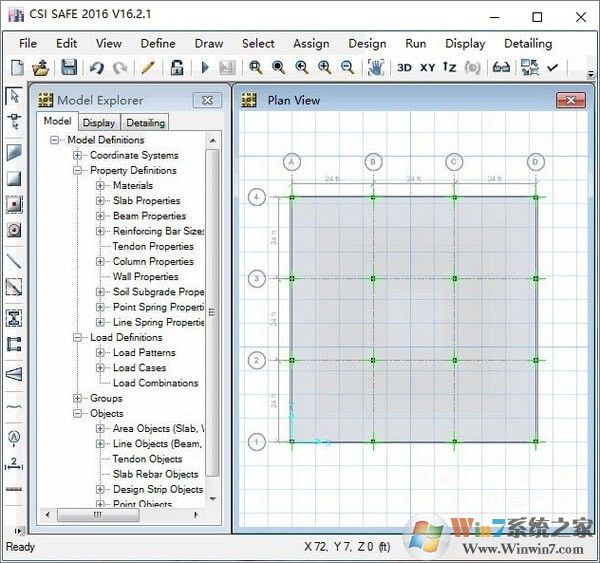This screenshot has width=600, height=563.
Task: Select the draw rectangular slab tool
Action: [14, 179]
